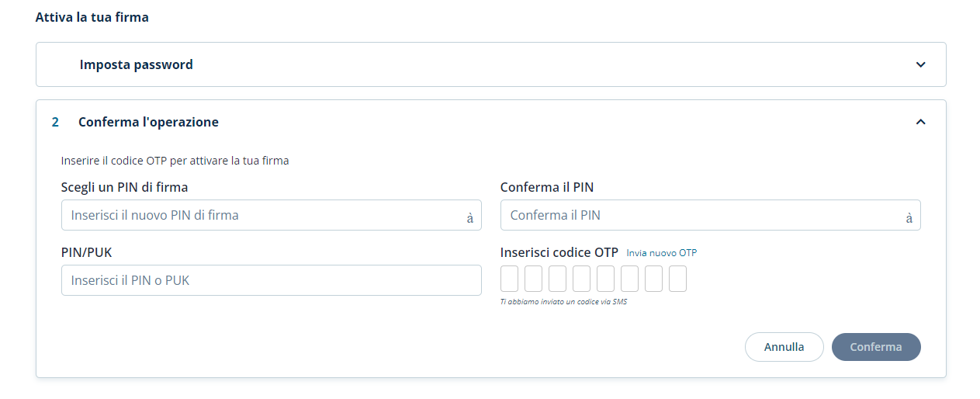The image size is (980, 399).
Task: Select the seventh OTP digit box
Action: coord(653,279)
